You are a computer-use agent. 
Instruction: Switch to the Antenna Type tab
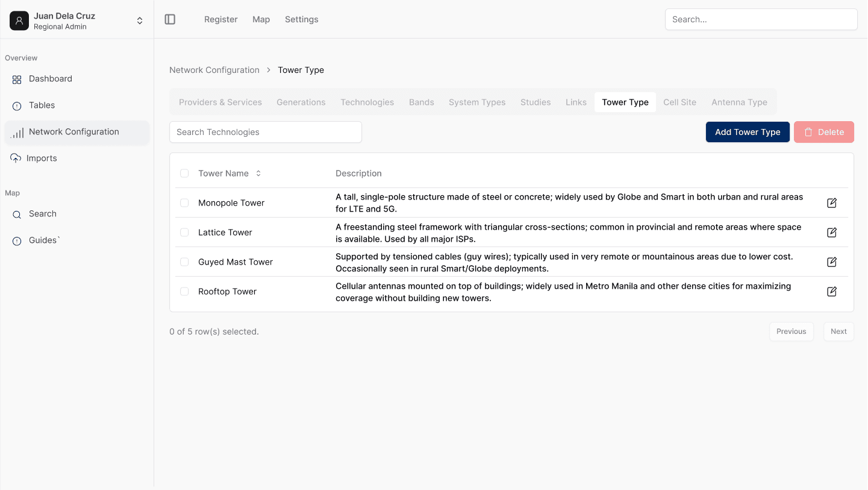pos(739,102)
